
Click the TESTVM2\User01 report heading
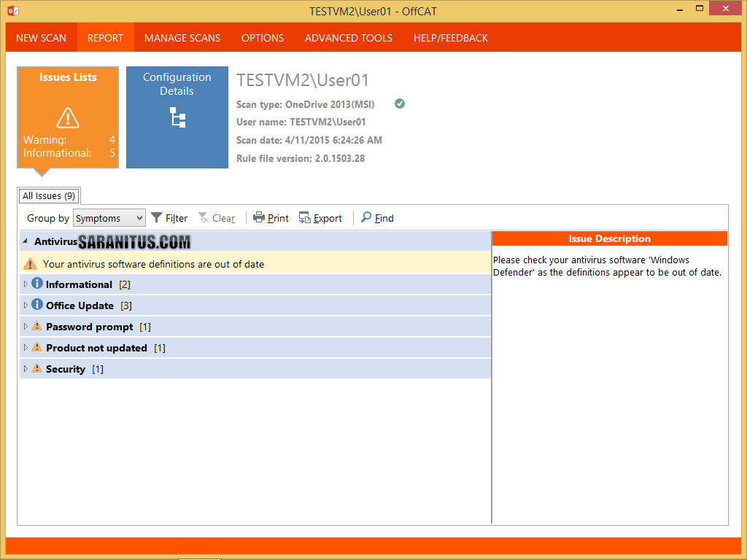click(303, 80)
